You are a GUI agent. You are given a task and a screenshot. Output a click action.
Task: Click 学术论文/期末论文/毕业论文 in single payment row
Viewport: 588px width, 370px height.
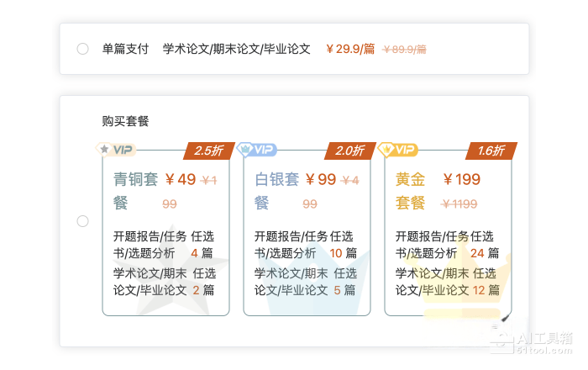pos(236,49)
